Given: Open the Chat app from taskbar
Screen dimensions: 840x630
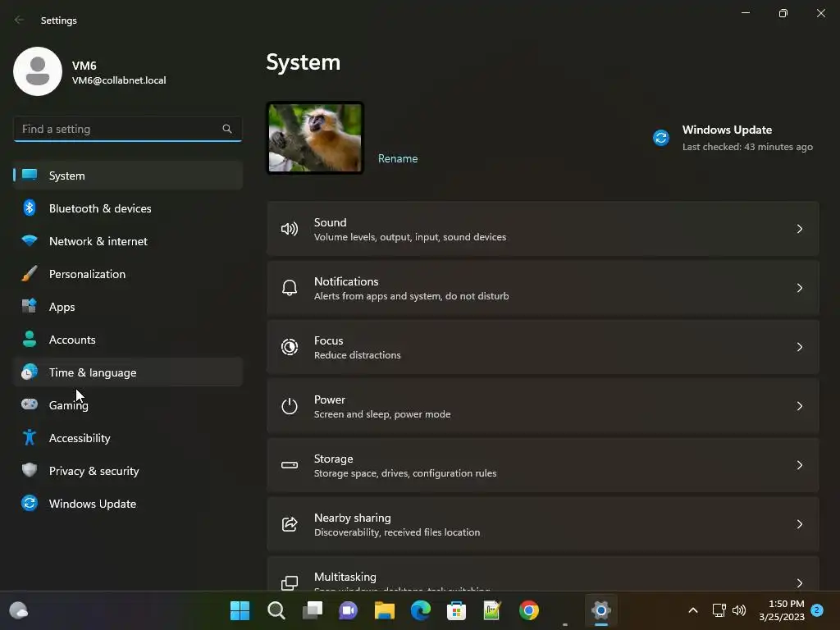Looking at the screenshot, I should [348, 610].
